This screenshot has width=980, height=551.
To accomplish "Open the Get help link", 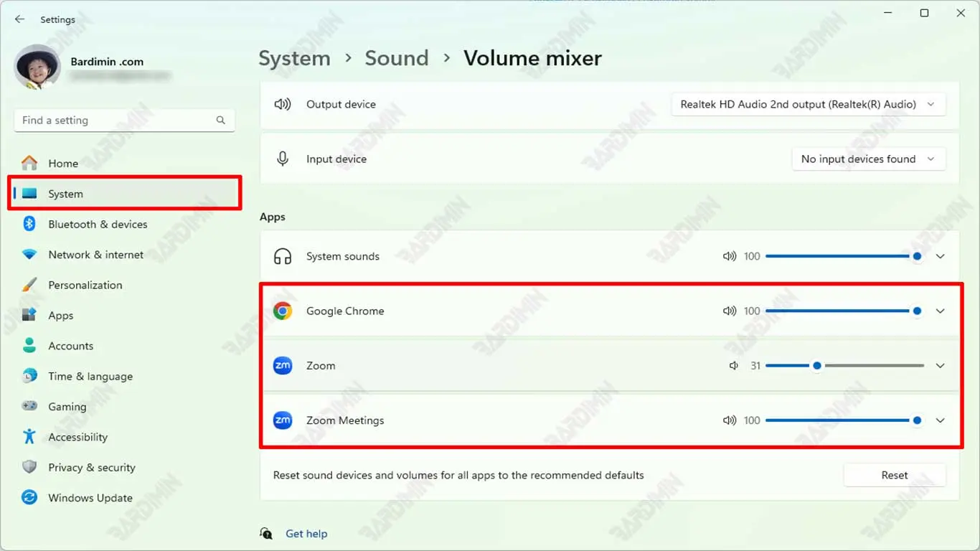I will 306,534.
